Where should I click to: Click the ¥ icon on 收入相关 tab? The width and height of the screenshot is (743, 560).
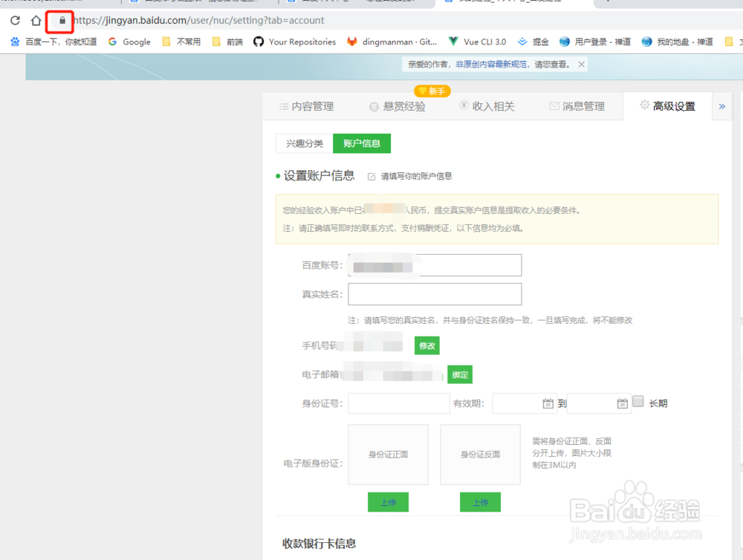pos(464,106)
